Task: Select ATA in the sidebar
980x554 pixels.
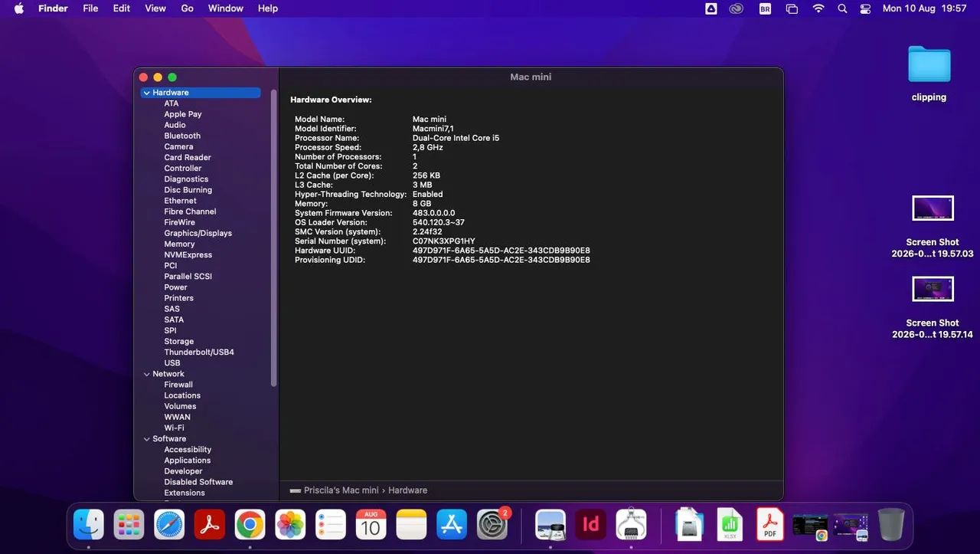Action: 171,103
